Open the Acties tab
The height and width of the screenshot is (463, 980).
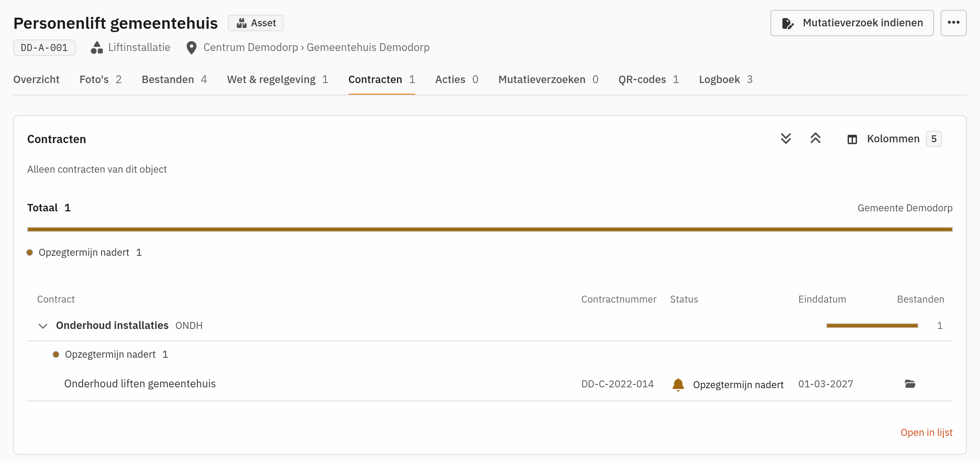(457, 79)
